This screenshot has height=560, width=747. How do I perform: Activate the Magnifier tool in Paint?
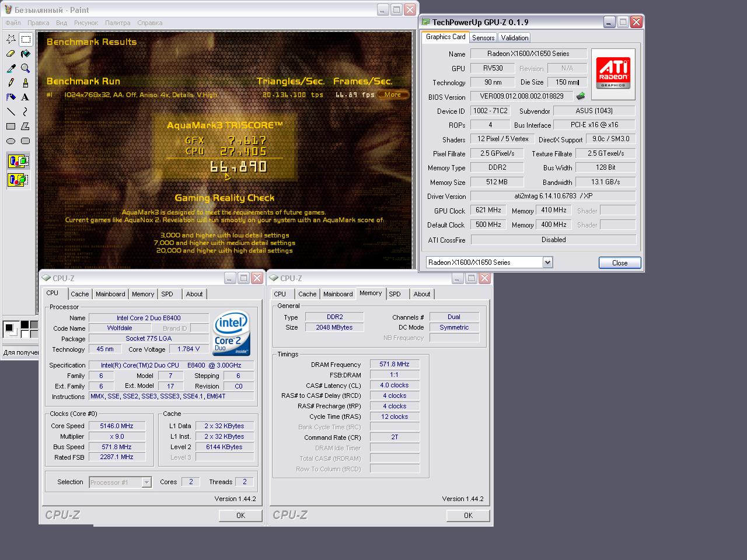pos(26,68)
